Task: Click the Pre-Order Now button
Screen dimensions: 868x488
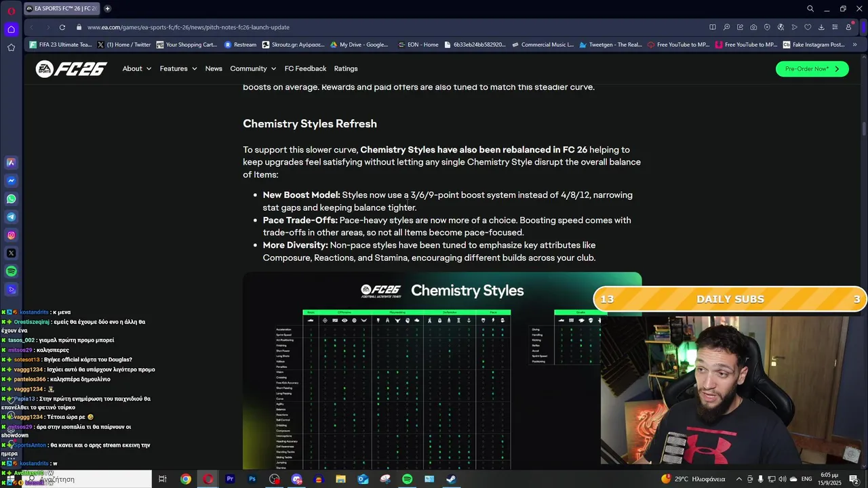Action: tap(812, 68)
